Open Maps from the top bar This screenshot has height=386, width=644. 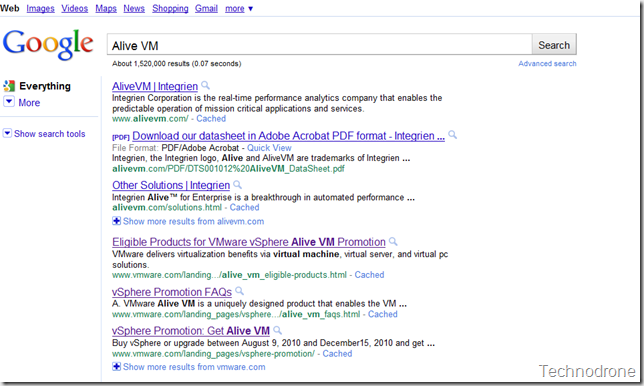pyautogui.click(x=106, y=8)
